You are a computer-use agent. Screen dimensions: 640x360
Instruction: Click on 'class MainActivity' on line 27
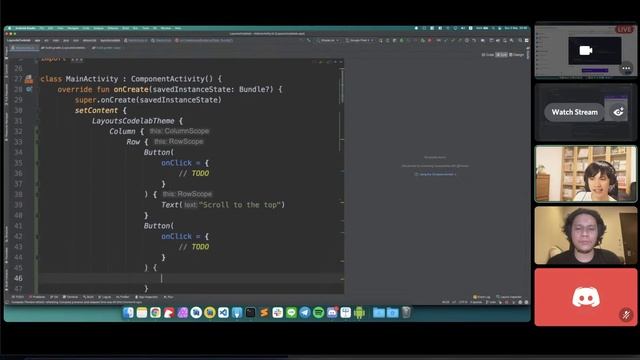[79, 79]
